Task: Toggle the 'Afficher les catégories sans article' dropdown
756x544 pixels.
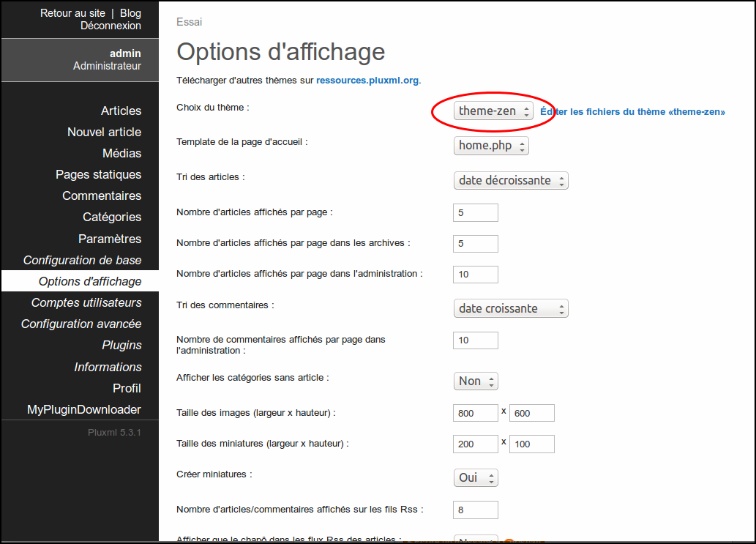Action: pos(476,381)
